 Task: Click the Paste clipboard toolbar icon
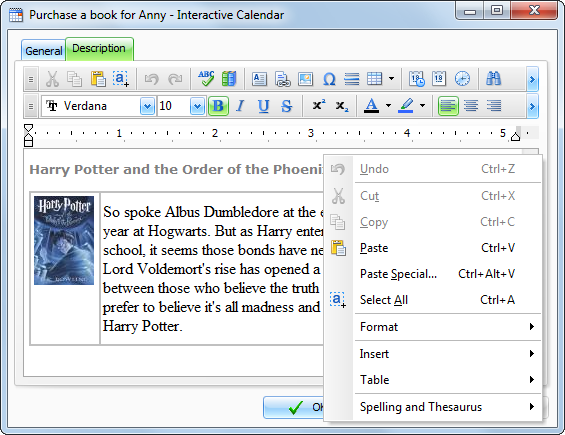click(98, 79)
